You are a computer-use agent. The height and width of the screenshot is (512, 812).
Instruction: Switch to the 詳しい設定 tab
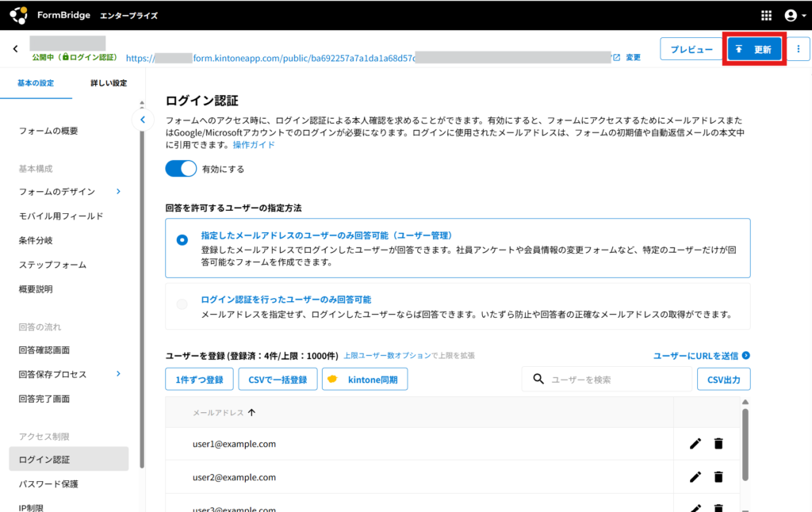coord(108,83)
